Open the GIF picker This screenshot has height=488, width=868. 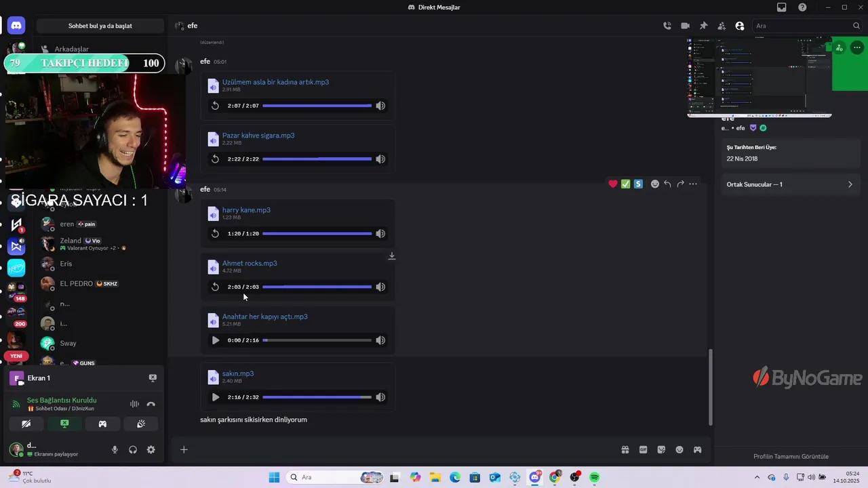pos(644,449)
